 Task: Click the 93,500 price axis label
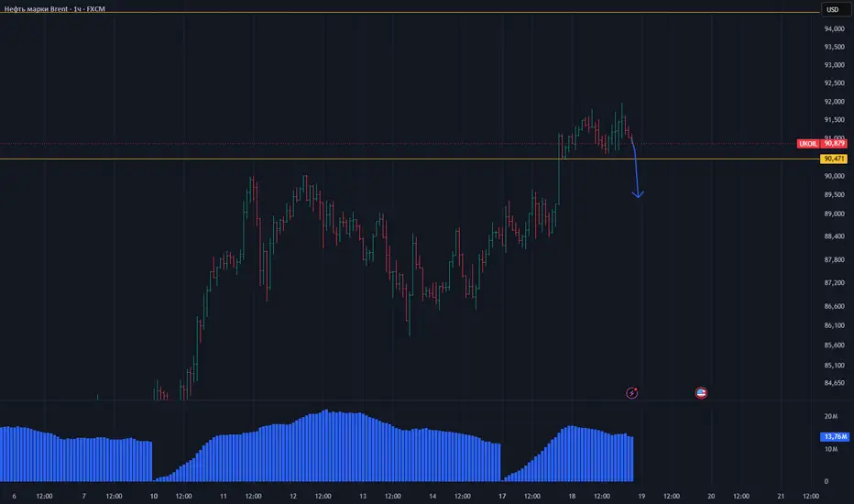[x=835, y=47]
